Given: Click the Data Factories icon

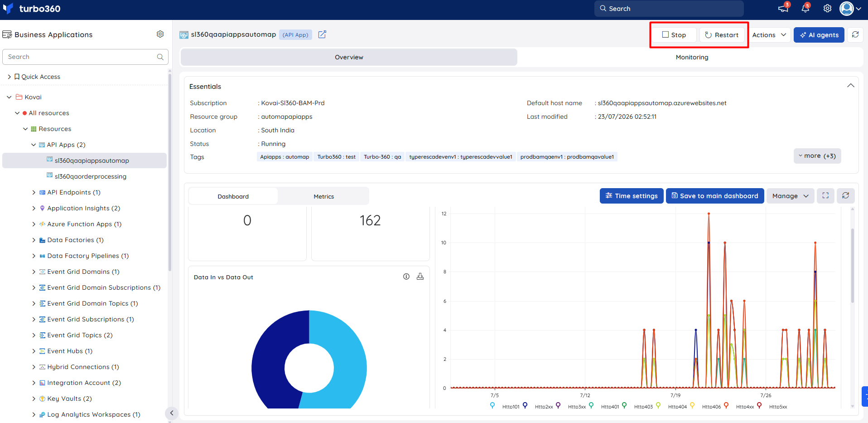Looking at the screenshot, I should 42,240.
